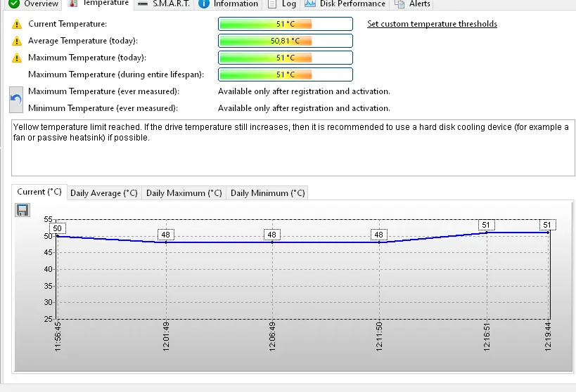The width and height of the screenshot is (576, 392).
Task: Select the Current (°C) graph tab
Action: coord(39,192)
